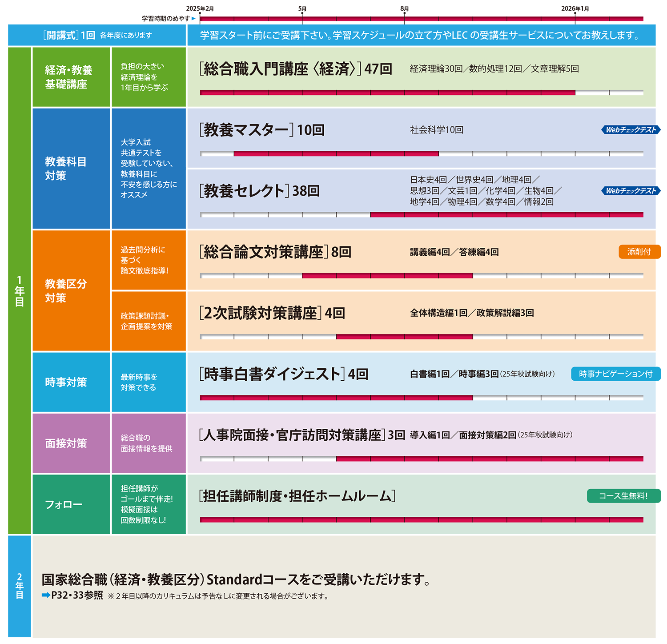Click the 担任講師制度・担任ホームルーム schedule bar
This screenshot has width=667, height=644.
pos(422,519)
